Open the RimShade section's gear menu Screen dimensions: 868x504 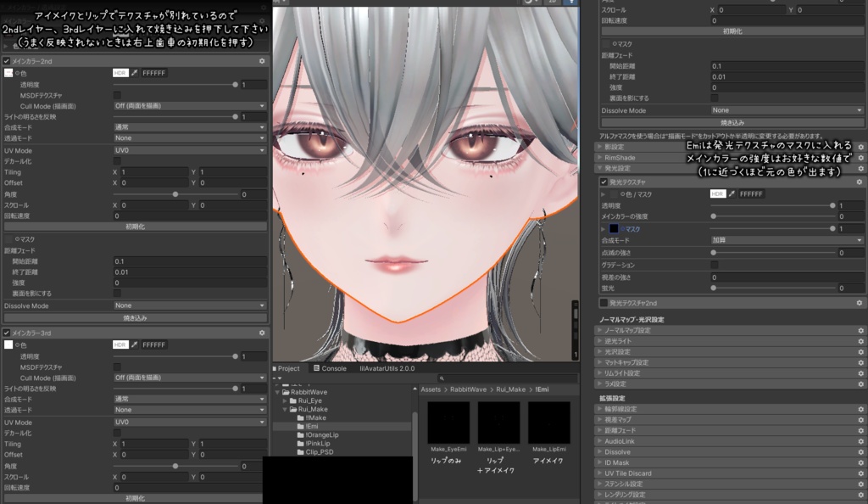tap(859, 158)
